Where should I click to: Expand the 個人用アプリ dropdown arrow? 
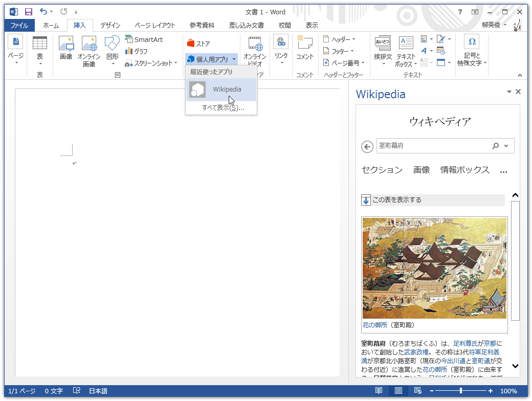point(234,59)
